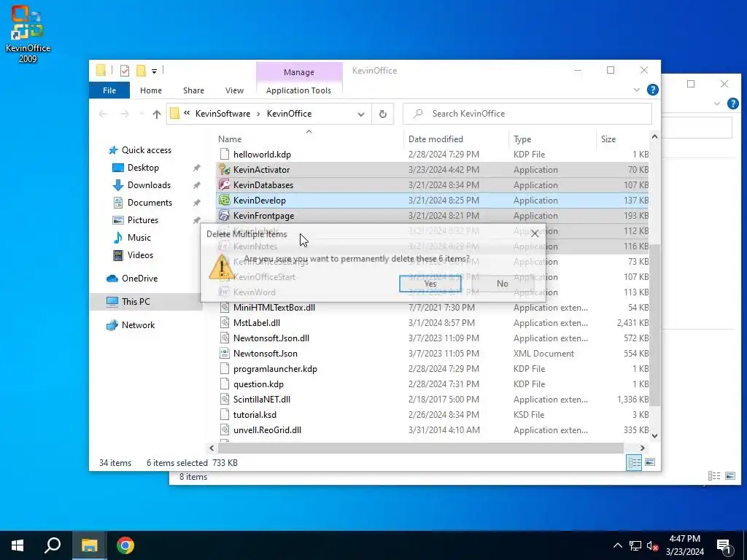747x560 pixels.
Task: Show hidden system tray icons
Action: click(x=617, y=545)
